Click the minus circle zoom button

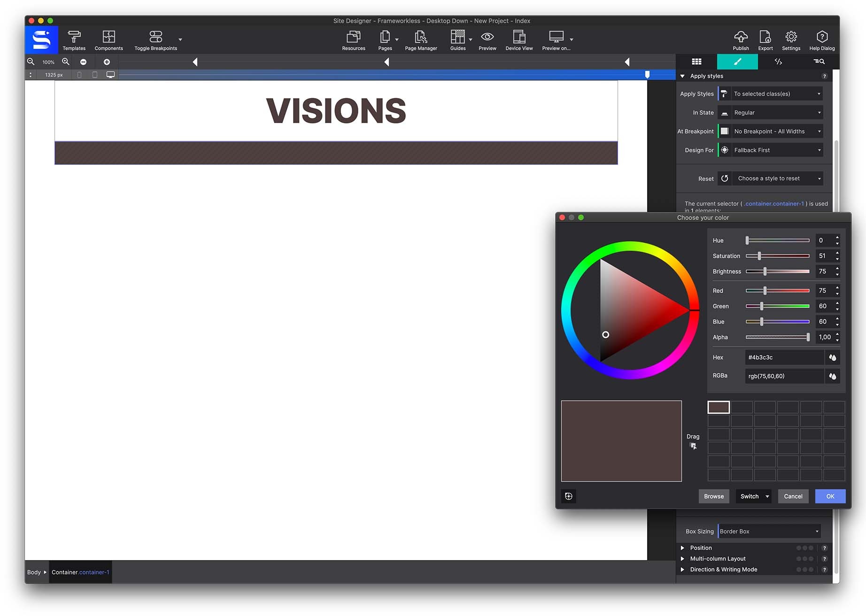83,62
